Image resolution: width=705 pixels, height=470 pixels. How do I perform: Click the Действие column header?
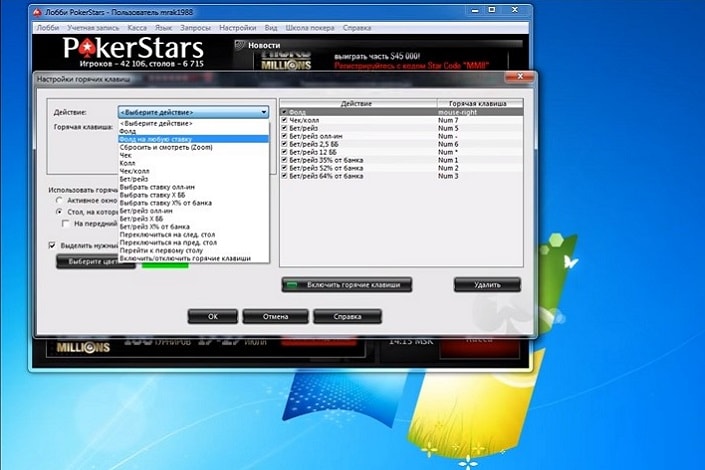point(358,103)
